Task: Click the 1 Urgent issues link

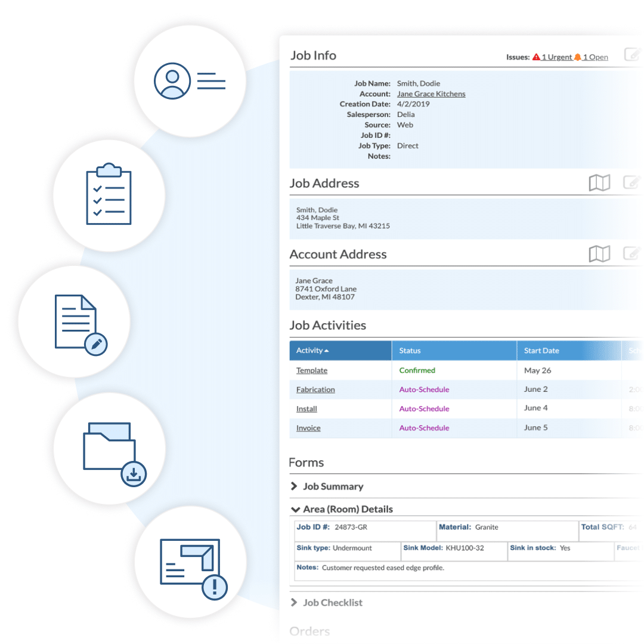Action: (556, 57)
